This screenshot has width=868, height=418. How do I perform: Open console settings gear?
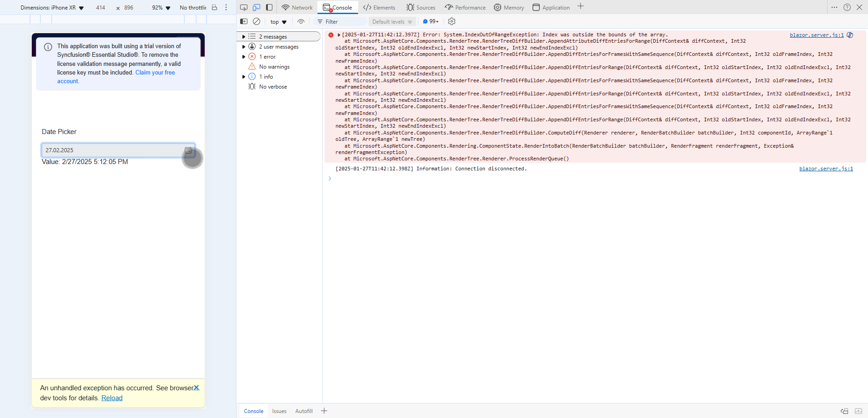pos(452,21)
